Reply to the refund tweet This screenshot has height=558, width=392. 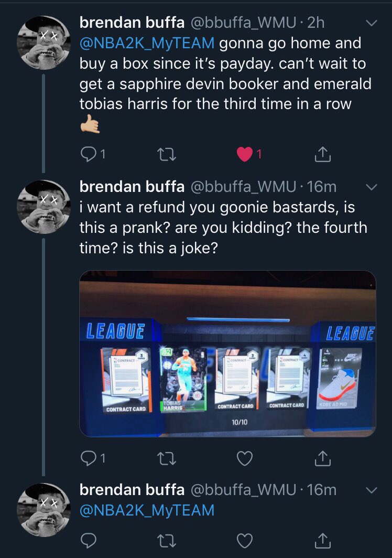[x=88, y=458]
